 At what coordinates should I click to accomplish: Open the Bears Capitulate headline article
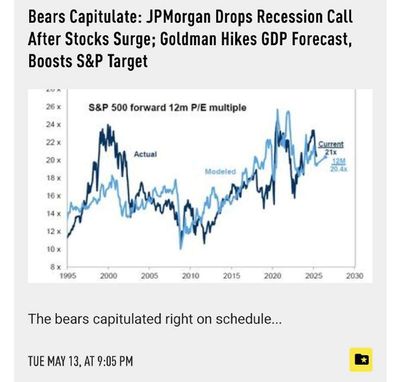[190, 39]
